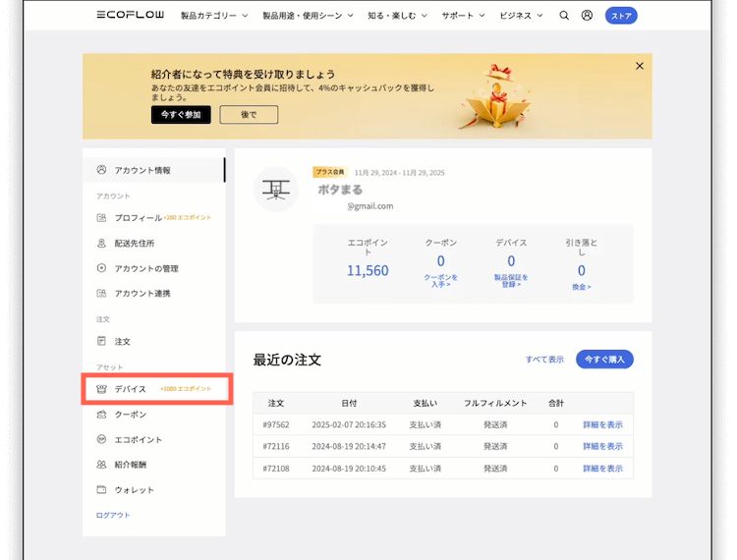The image size is (737, 560).
Task: Click the アカウントの管理 icon
Action: (101, 268)
